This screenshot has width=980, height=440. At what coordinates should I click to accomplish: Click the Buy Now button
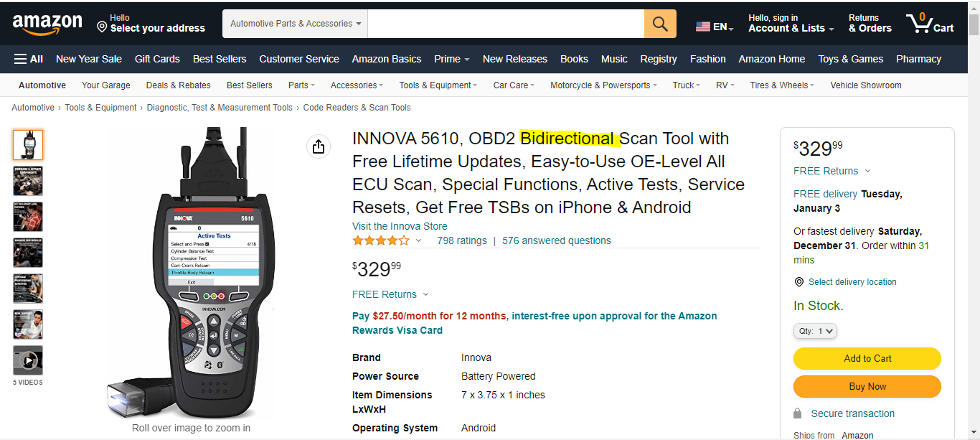(867, 386)
